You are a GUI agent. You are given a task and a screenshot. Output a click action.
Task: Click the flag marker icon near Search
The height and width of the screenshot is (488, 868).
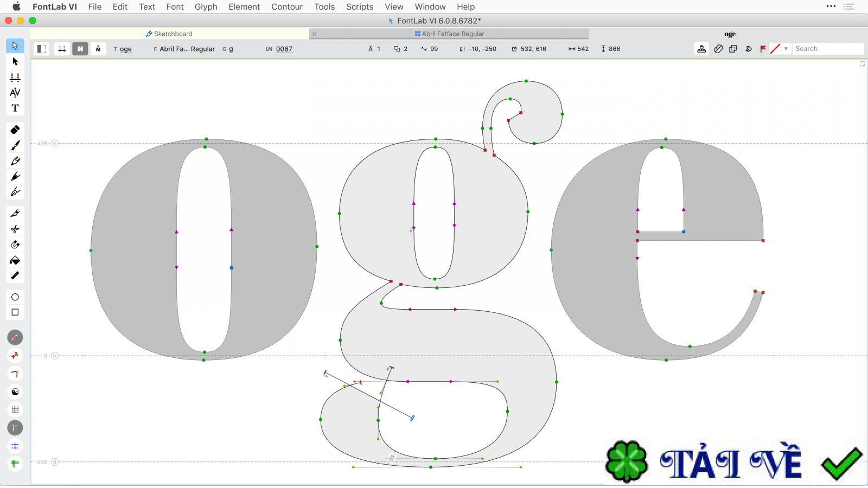pos(764,49)
